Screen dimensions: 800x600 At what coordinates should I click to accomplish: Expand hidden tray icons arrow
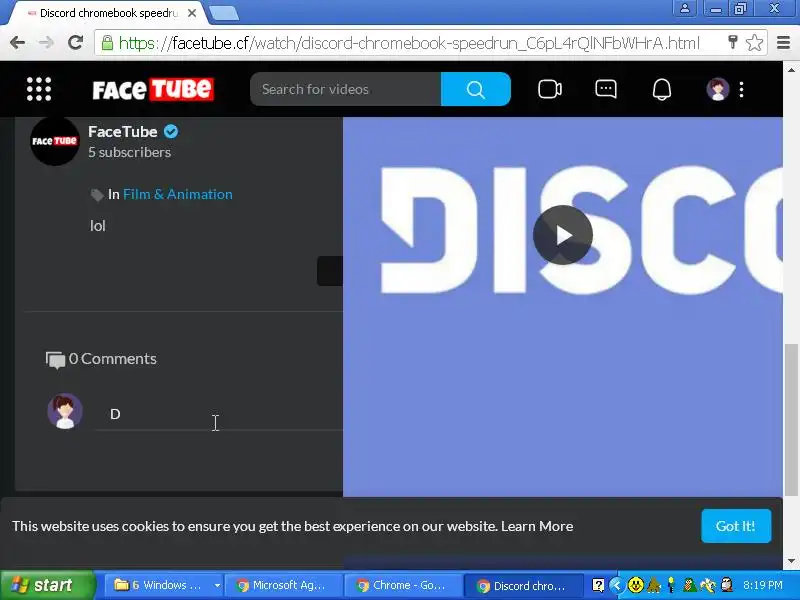617,585
